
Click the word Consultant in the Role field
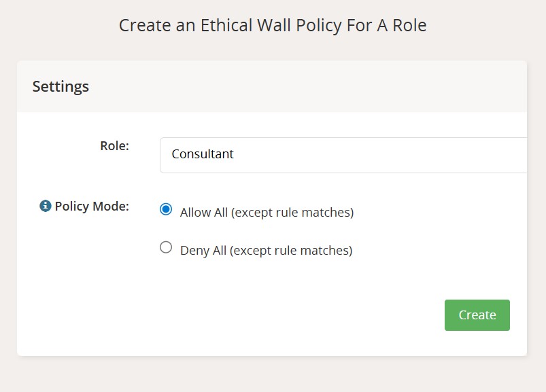coord(203,154)
